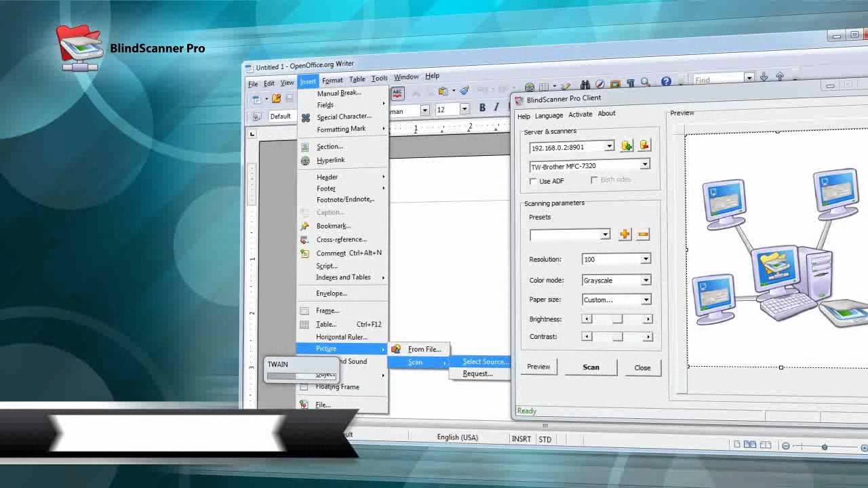Click the Find Previous up arrow icon
The height and width of the screenshot is (488, 868).
[779, 77]
